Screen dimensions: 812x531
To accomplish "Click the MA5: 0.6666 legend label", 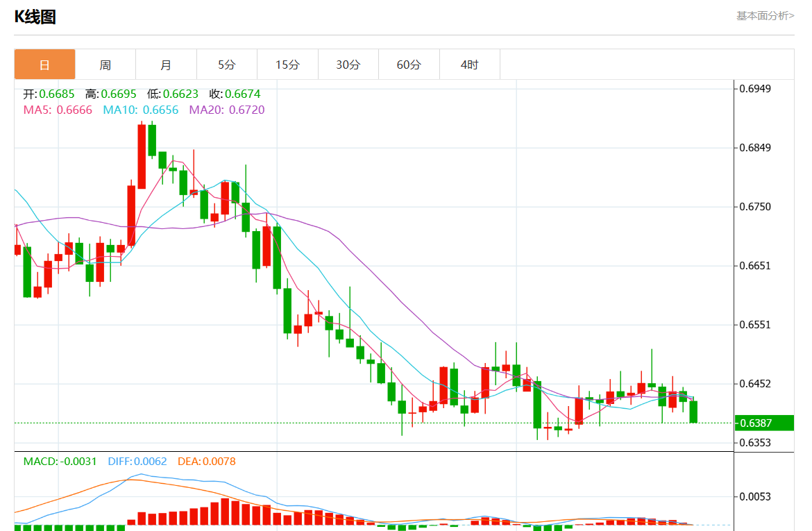I will [x=58, y=110].
